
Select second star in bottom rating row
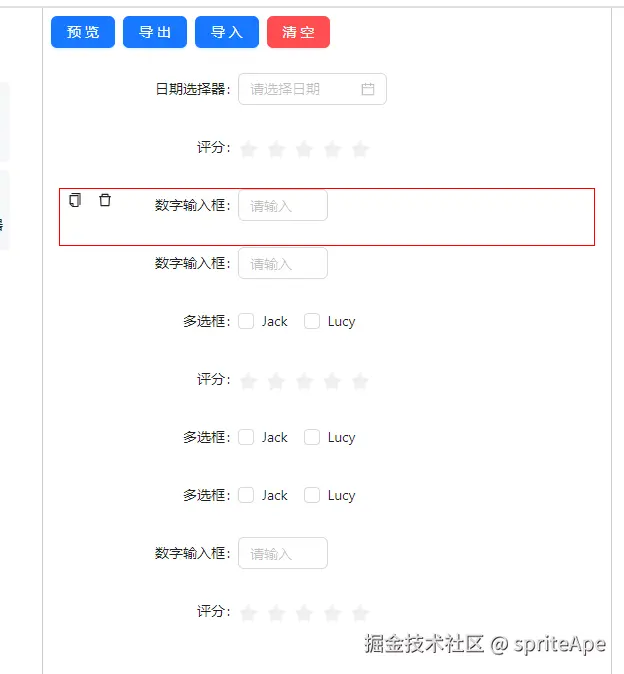point(276,613)
